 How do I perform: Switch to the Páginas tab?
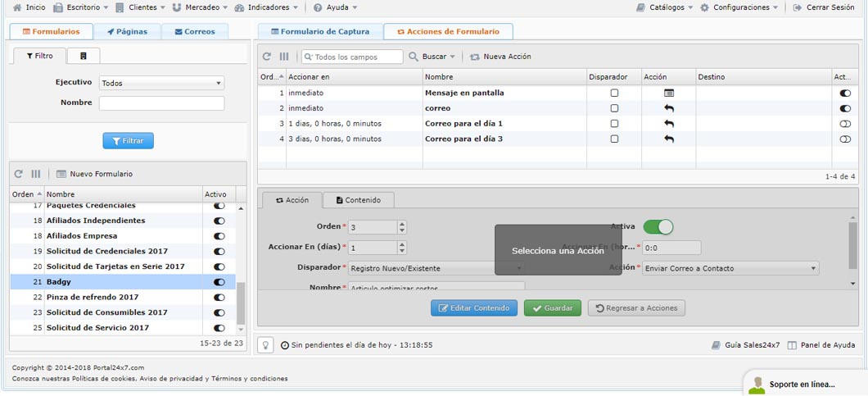127,32
